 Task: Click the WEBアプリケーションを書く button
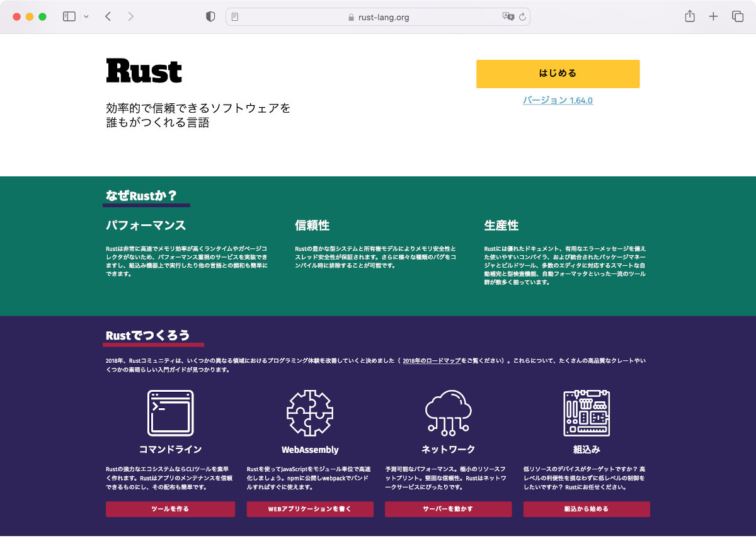[310, 509]
